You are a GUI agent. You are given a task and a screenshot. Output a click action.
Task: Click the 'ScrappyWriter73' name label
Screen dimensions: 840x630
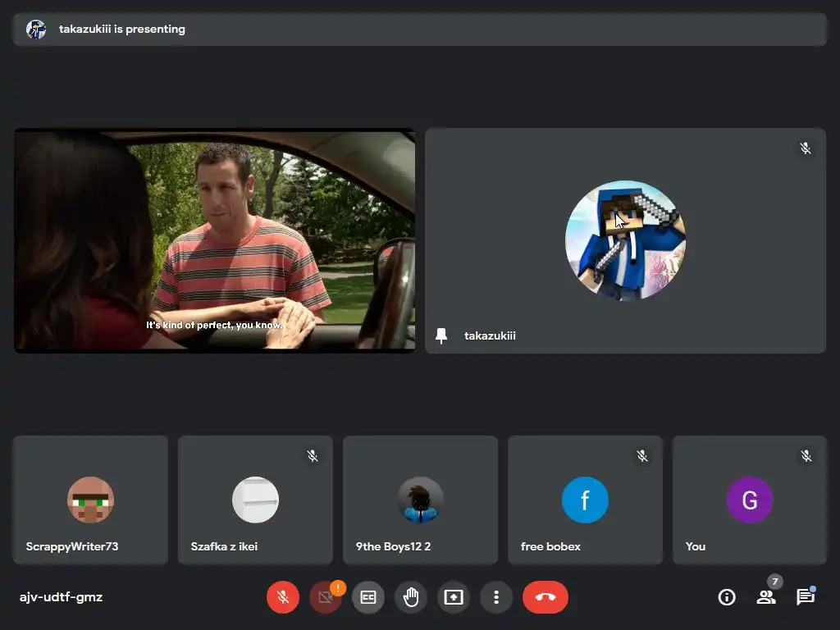(x=72, y=546)
